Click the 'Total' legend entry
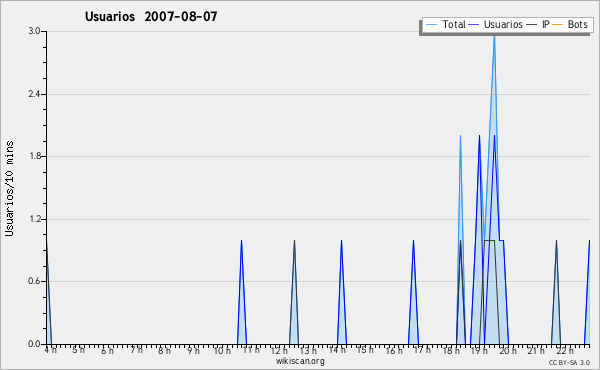The height and width of the screenshot is (370, 600). pos(445,24)
